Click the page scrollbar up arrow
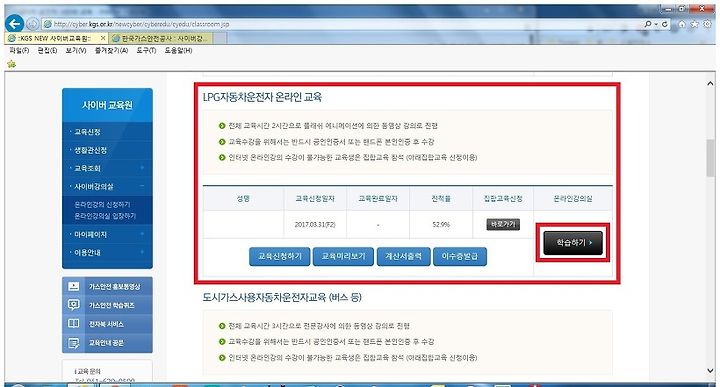 click(x=710, y=84)
